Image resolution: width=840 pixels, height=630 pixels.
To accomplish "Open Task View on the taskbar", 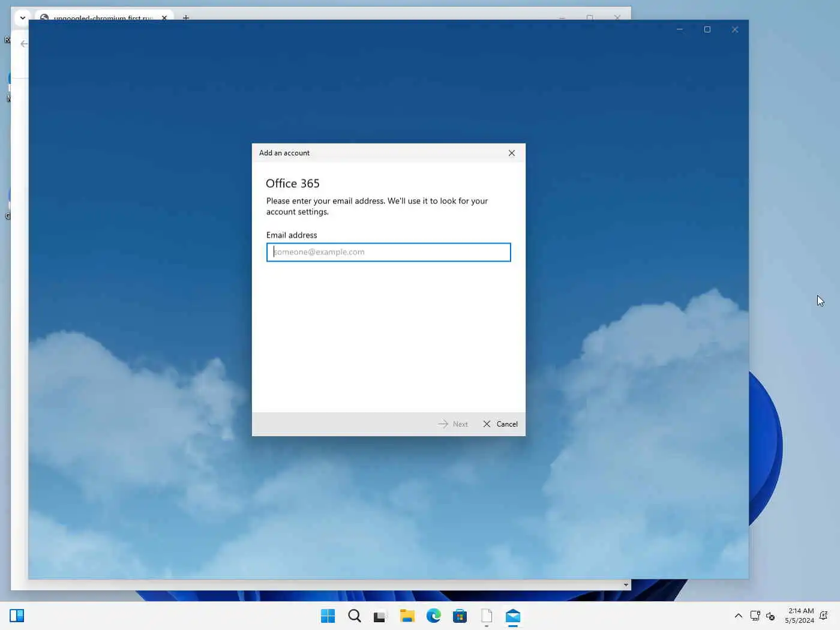I will tap(380, 616).
